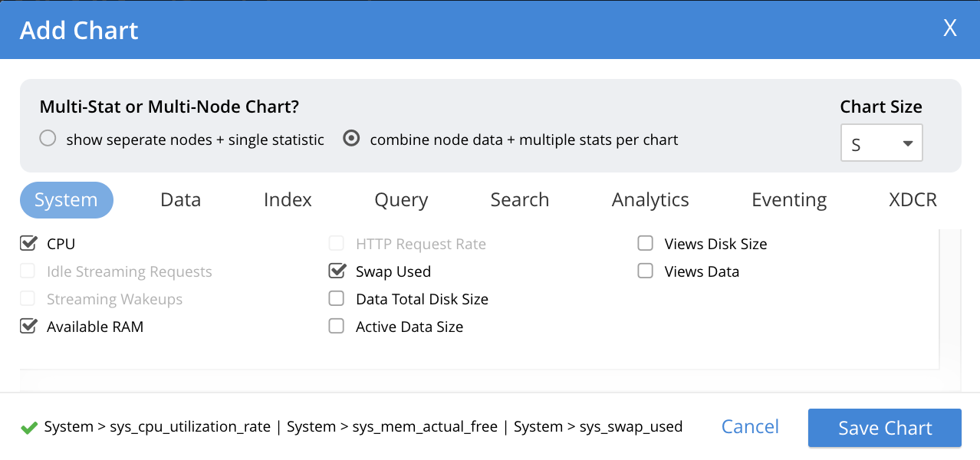Enable the Views Disk Size checkbox

[x=646, y=244]
